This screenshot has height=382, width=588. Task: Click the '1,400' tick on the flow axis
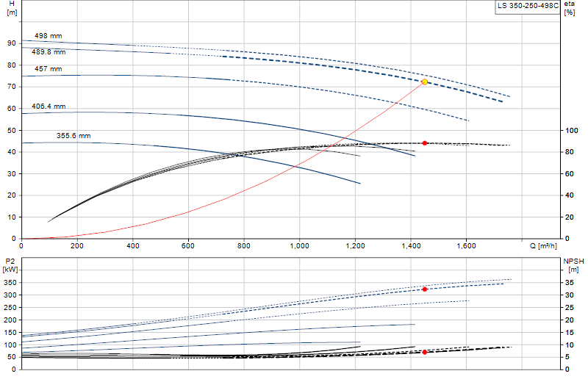coord(411,246)
